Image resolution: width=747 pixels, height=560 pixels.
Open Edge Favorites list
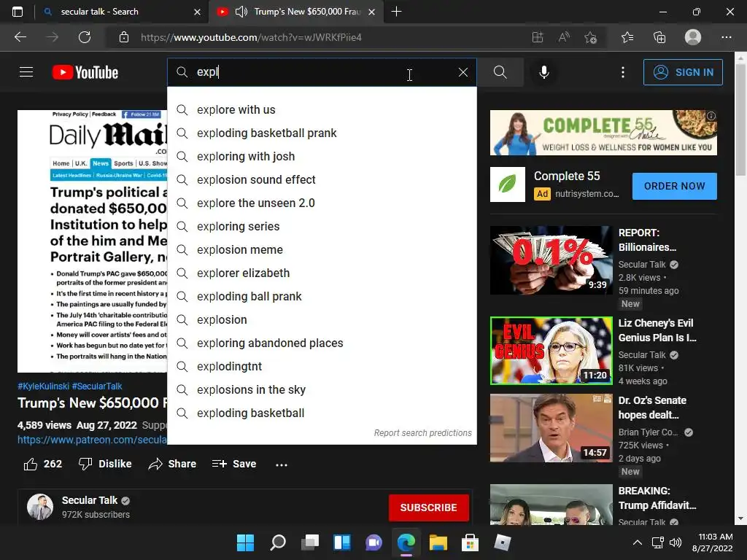point(627,37)
